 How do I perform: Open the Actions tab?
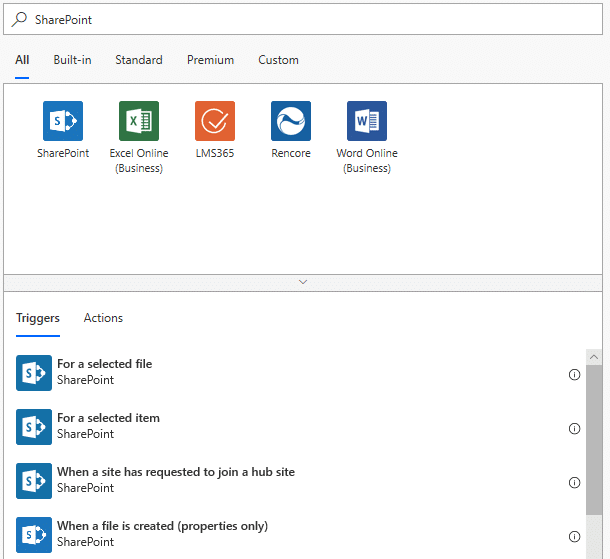(103, 318)
